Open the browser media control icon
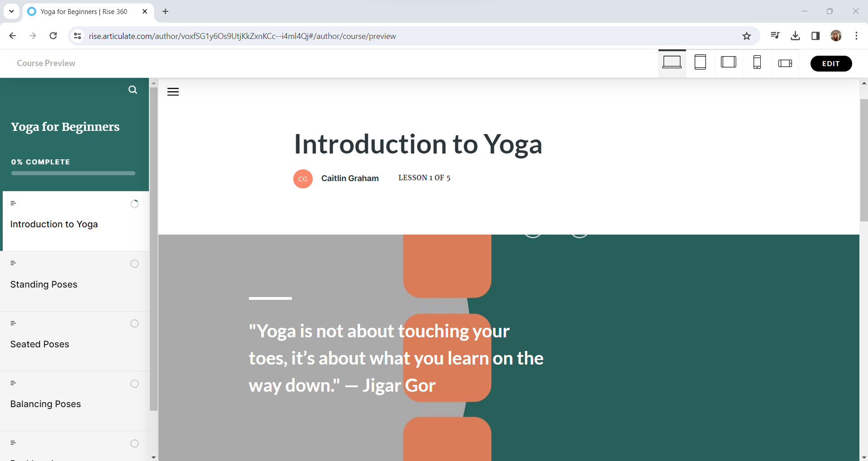Screen dimensions: 868x461 (x=775, y=36)
